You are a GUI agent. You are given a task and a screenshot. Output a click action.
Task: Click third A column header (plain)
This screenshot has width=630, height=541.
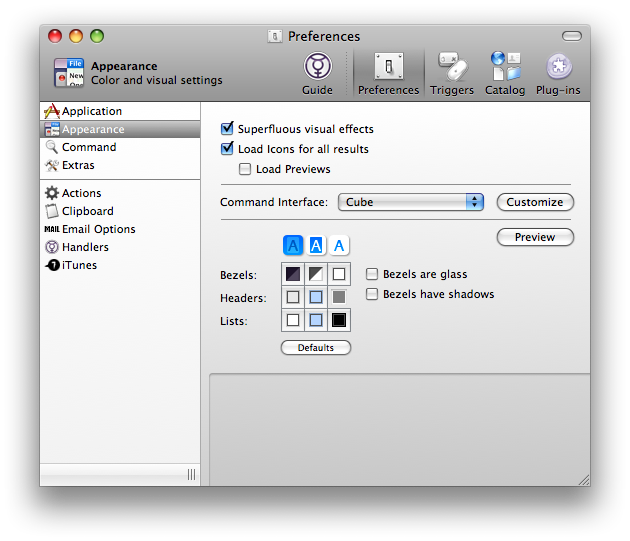339,245
